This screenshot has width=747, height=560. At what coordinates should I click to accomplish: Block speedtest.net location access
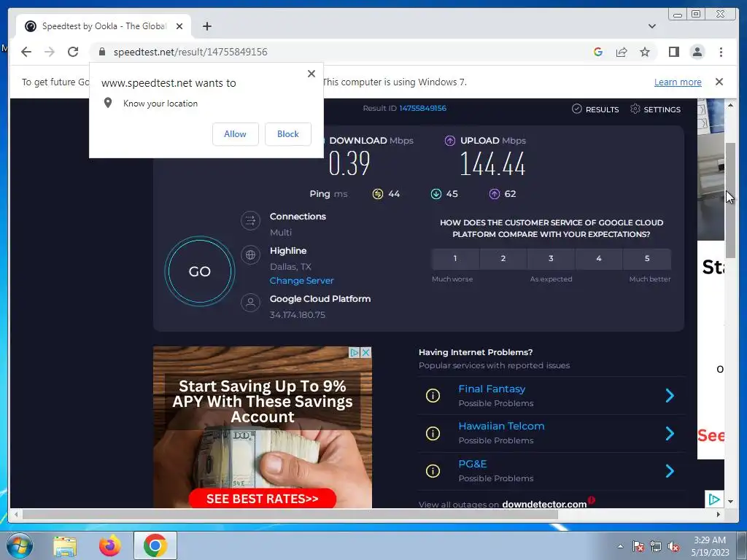(x=288, y=134)
